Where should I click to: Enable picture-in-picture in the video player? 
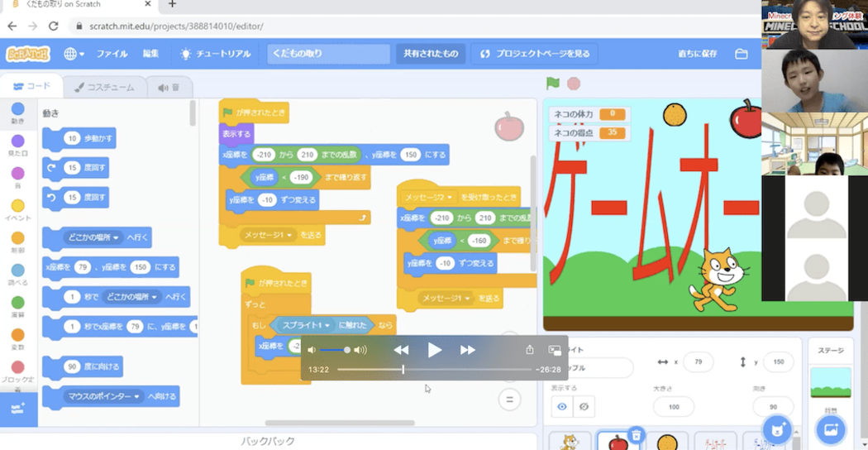[x=555, y=350]
